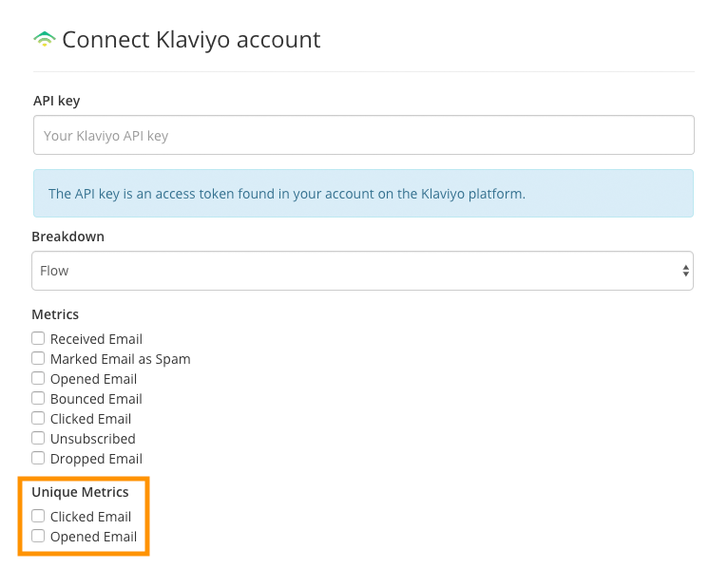
Task: Check the Received Email metric
Action: coord(38,338)
